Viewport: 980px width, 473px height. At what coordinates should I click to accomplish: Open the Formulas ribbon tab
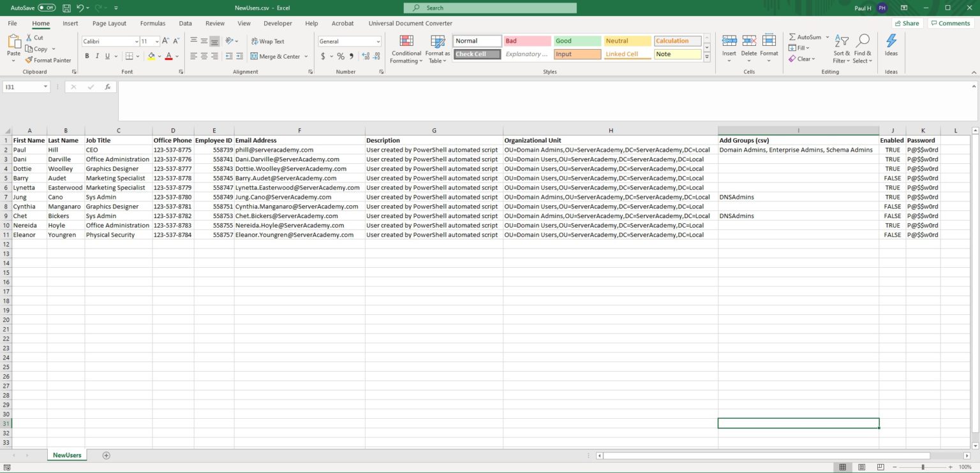pos(152,24)
